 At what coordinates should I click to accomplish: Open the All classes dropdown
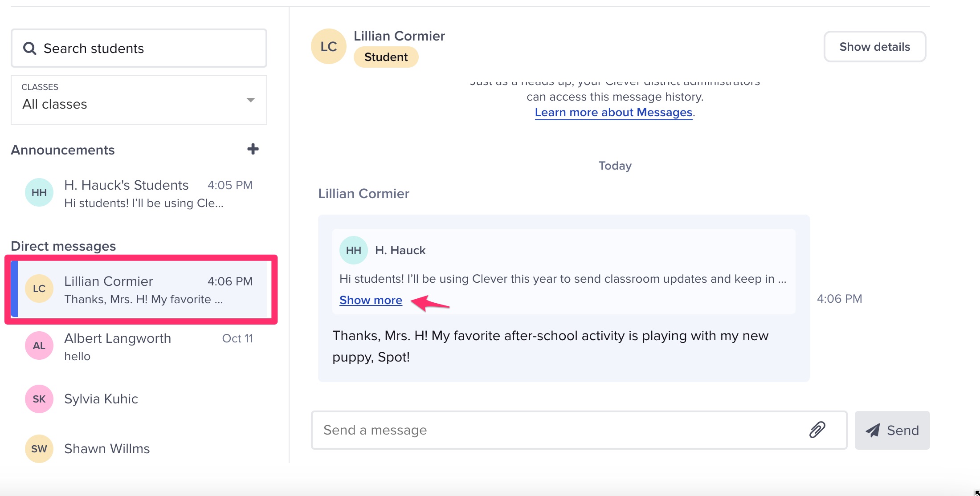[139, 100]
